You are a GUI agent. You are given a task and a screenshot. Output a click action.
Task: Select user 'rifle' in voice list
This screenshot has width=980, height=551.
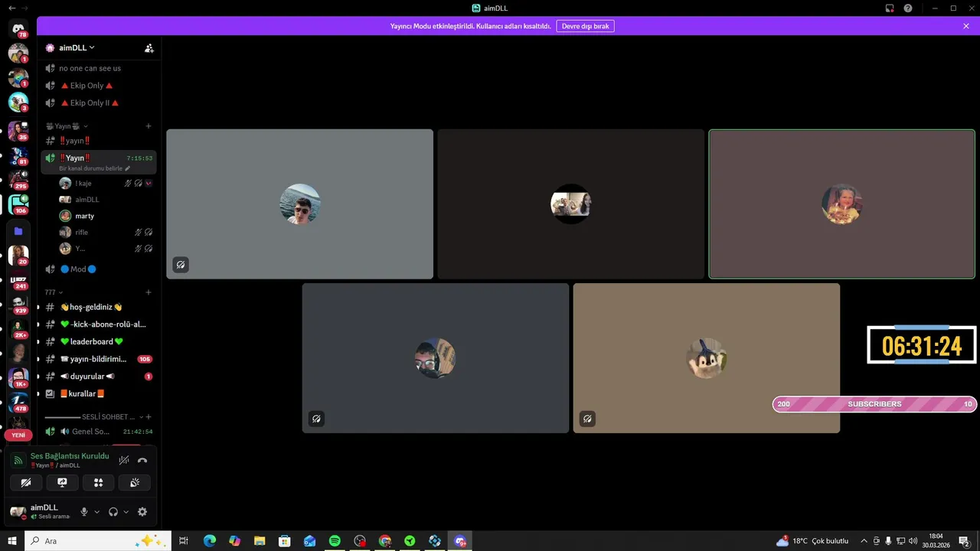pyautogui.click(x=106, y=232)
